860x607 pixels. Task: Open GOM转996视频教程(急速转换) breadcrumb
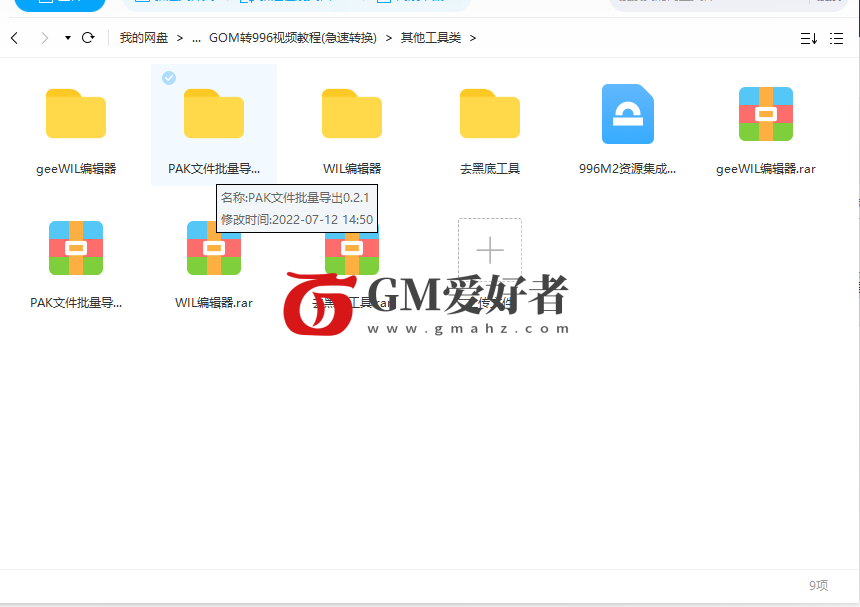coord(293,38)
